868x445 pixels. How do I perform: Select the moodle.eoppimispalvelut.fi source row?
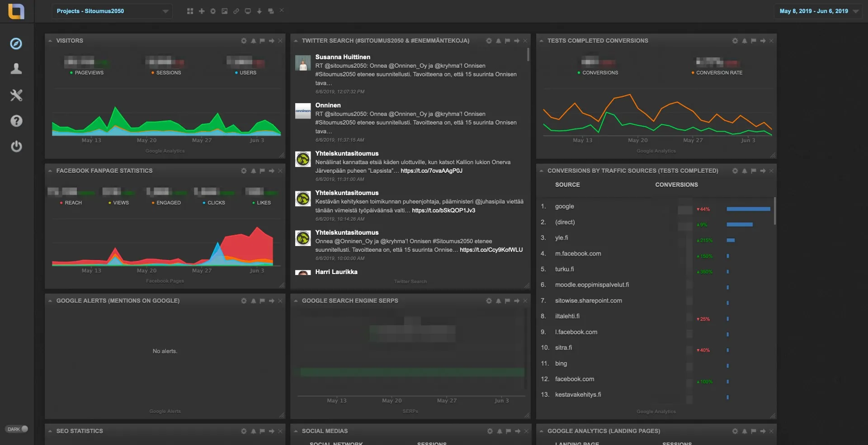coord(656,285)
